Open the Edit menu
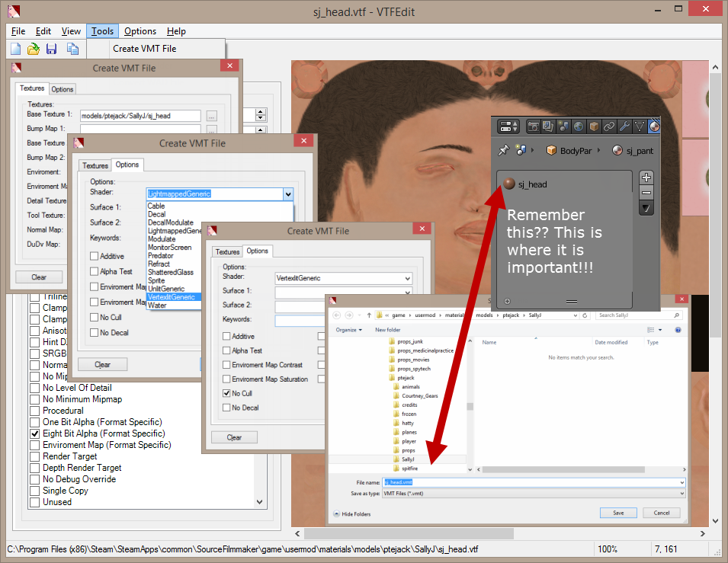Image resolution: width=728 pixels, height=563 pixels. 43,31
